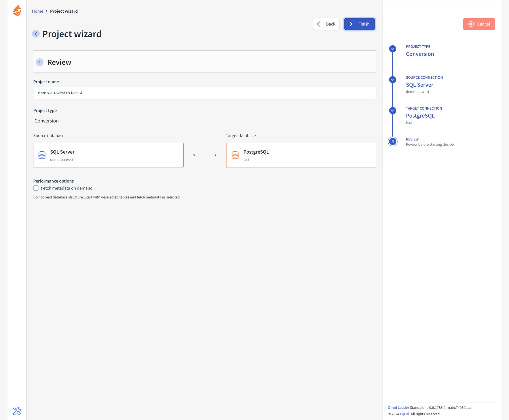Open the Equel copyright link
Image resolution: width=509 pixels, height=420 pixels.
404,414
